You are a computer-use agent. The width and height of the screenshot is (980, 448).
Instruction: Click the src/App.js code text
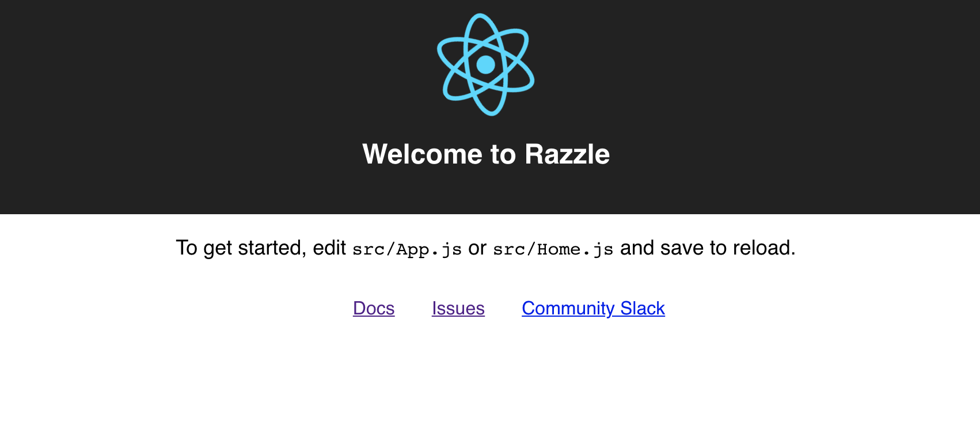click(407, 249)
